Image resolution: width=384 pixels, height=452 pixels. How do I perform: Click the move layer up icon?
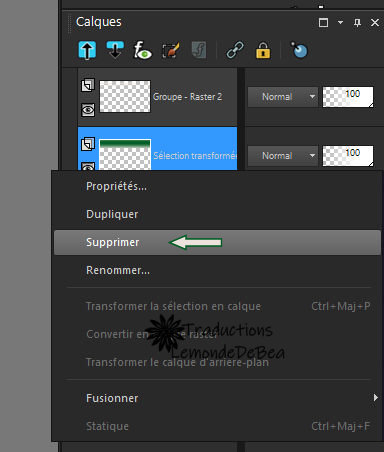pyautogui.click(x=87, y=50)
